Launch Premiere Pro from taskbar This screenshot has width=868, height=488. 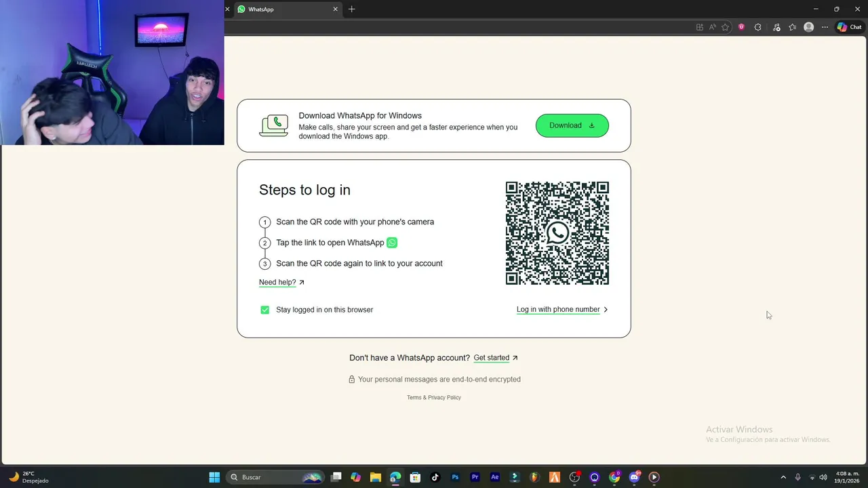click(475, 477)
